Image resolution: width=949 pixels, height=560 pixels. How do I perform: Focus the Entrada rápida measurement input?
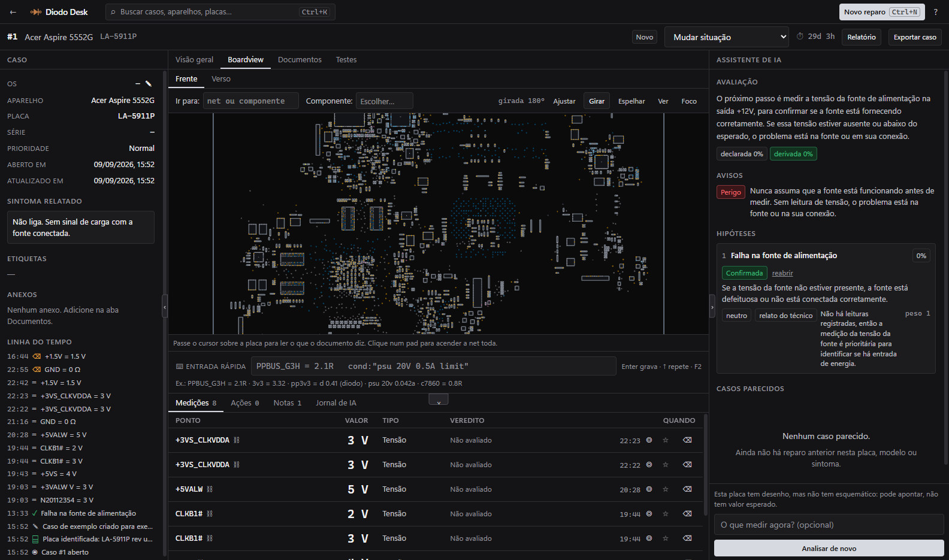tap(434, 366)
